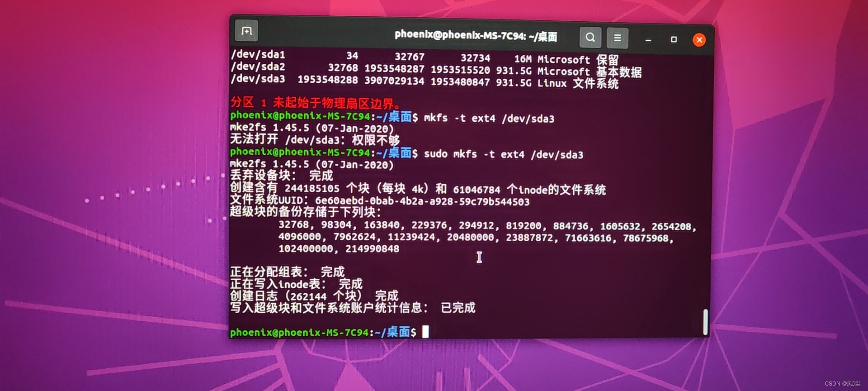Click the sudo mkfs -t ext4 command

(504, 154)
